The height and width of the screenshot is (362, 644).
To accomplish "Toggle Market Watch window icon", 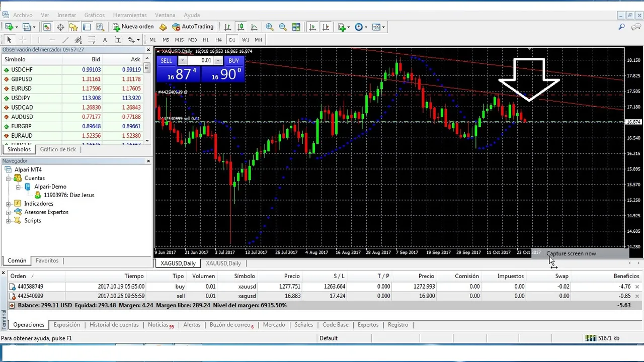I will click(x=47, y=27).
